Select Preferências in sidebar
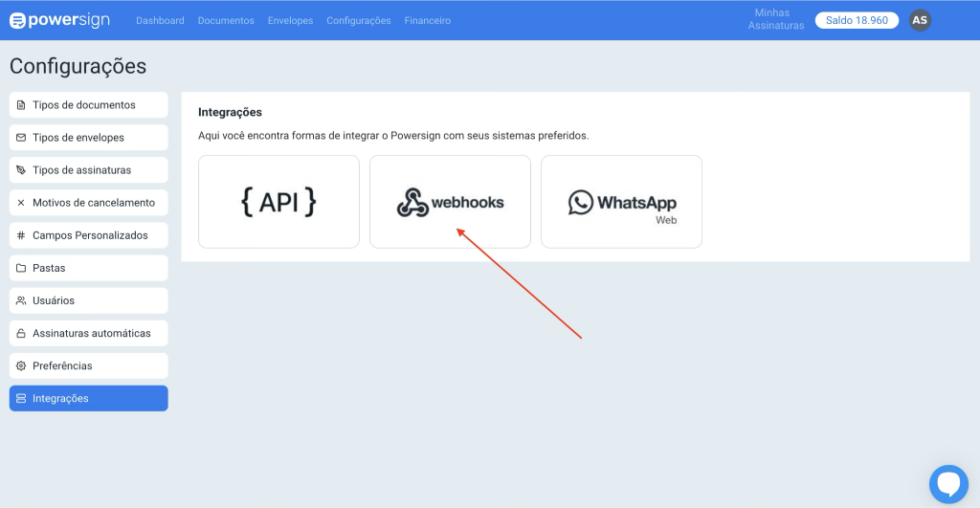 click(x=89, y=365)
